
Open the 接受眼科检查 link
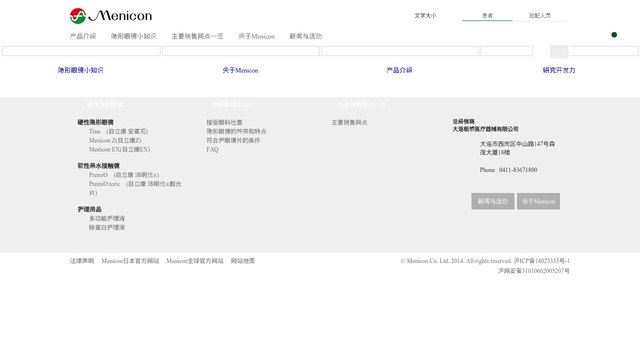point(224,122)
